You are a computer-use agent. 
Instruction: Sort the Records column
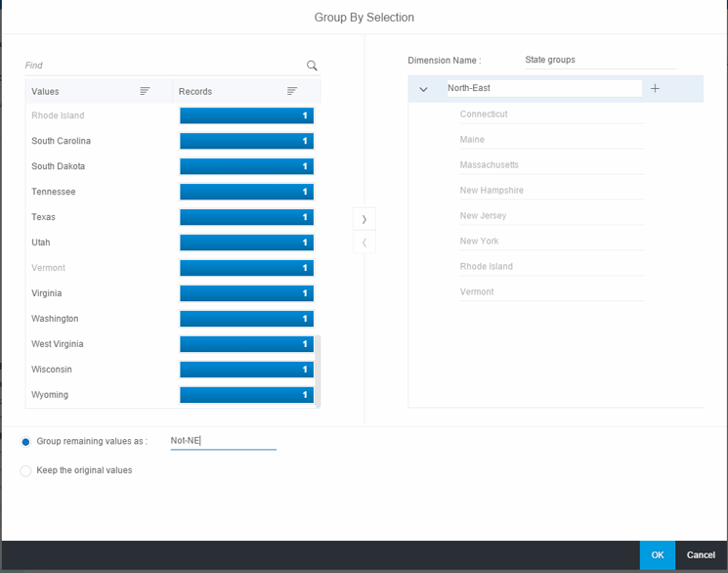click(x=291, y=91)
